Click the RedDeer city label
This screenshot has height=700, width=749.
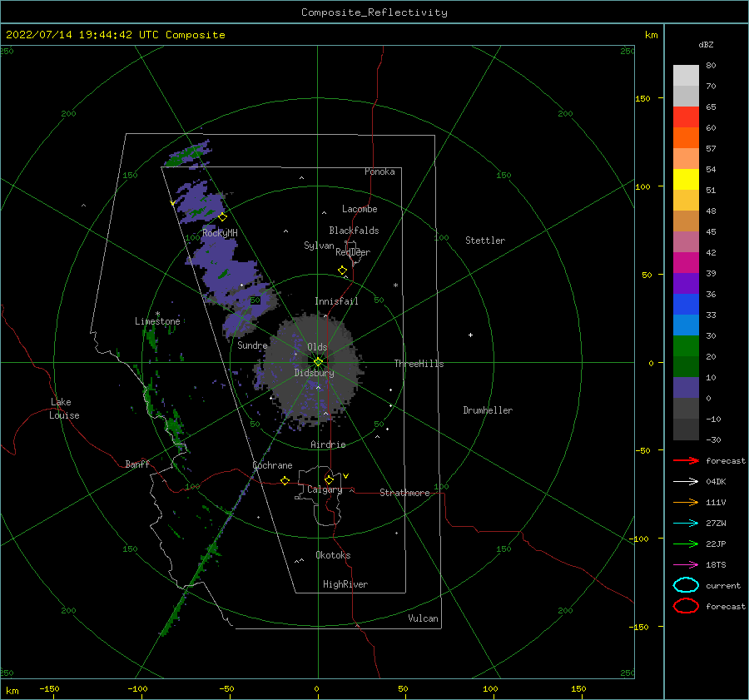[353, 252]
